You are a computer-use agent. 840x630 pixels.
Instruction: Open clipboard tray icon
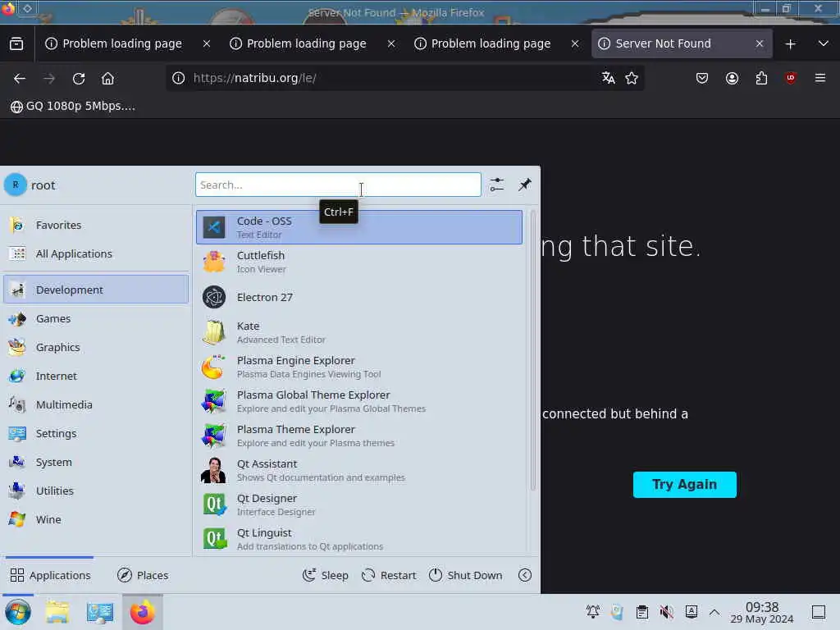642,612
